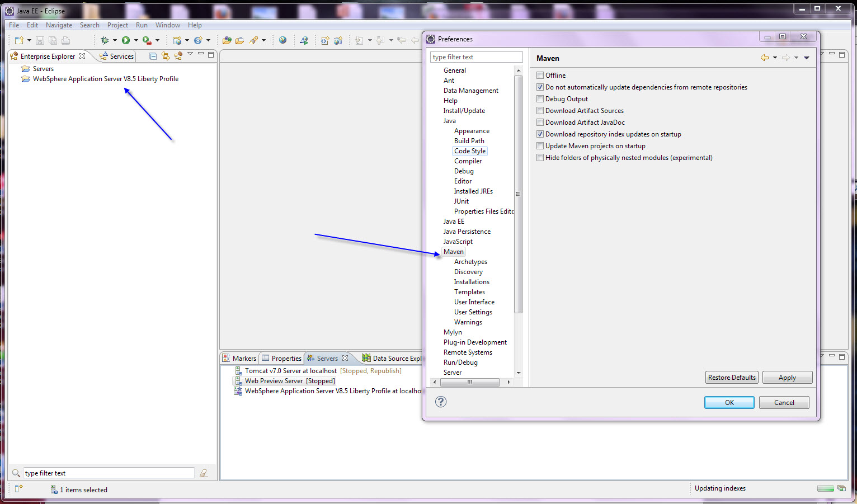Check Download Artifact JavaDoc
Screen dimensions: 857x504
point(540,123)
